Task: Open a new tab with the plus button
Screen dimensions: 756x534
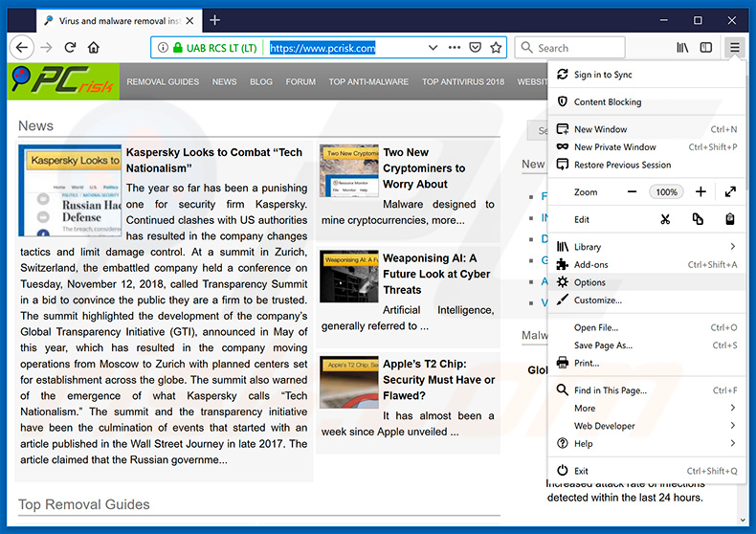Action: tap(215, 20)
